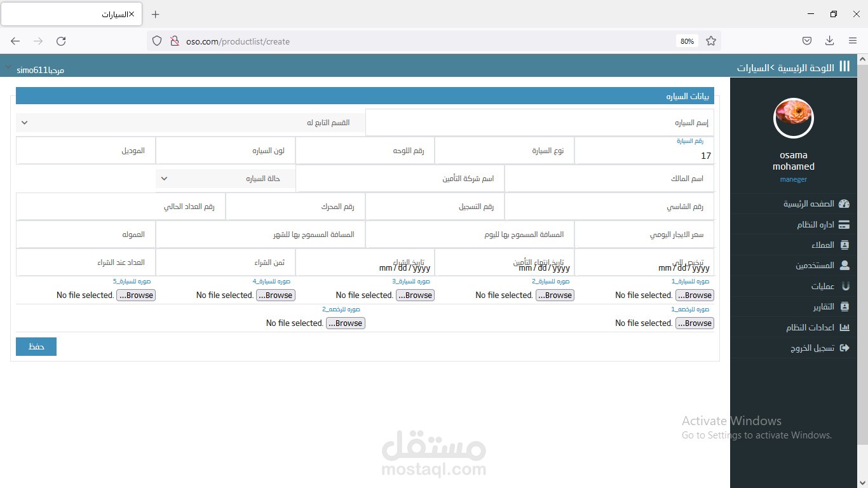Open the حالة السياره dropdown
The height and width of the screenshot is (488, 868).
pyautogui.click(x=226, y=179)
